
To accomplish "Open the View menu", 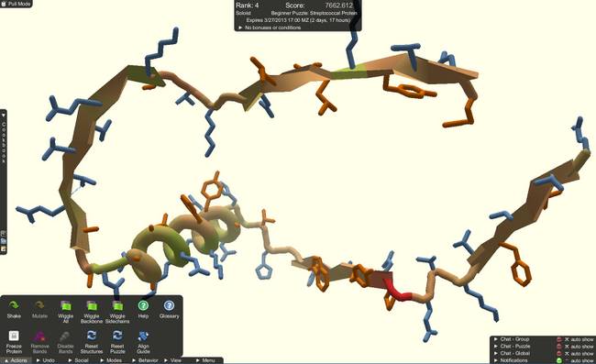I will pyautogui.click(x=173, y=360).
